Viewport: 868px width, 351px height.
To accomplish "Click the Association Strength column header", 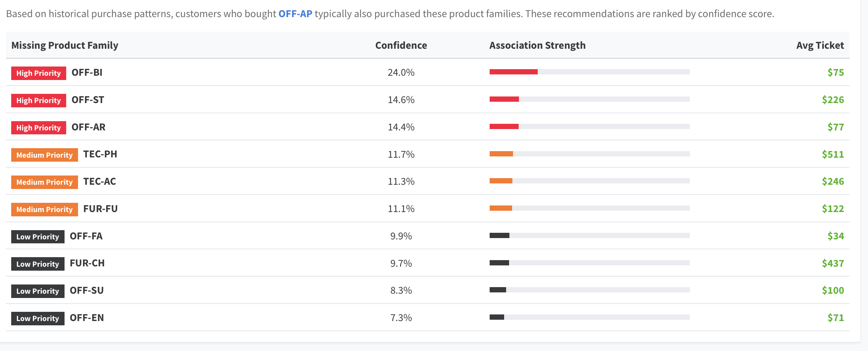I will click(537, 45).
